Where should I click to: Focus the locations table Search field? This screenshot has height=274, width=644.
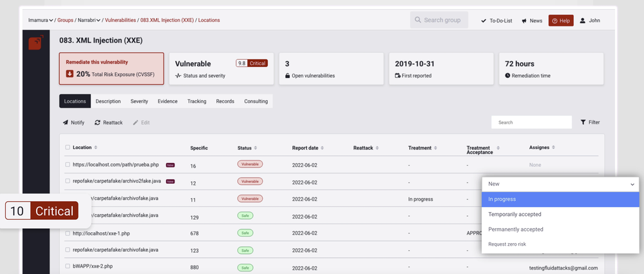pos(531,122)
